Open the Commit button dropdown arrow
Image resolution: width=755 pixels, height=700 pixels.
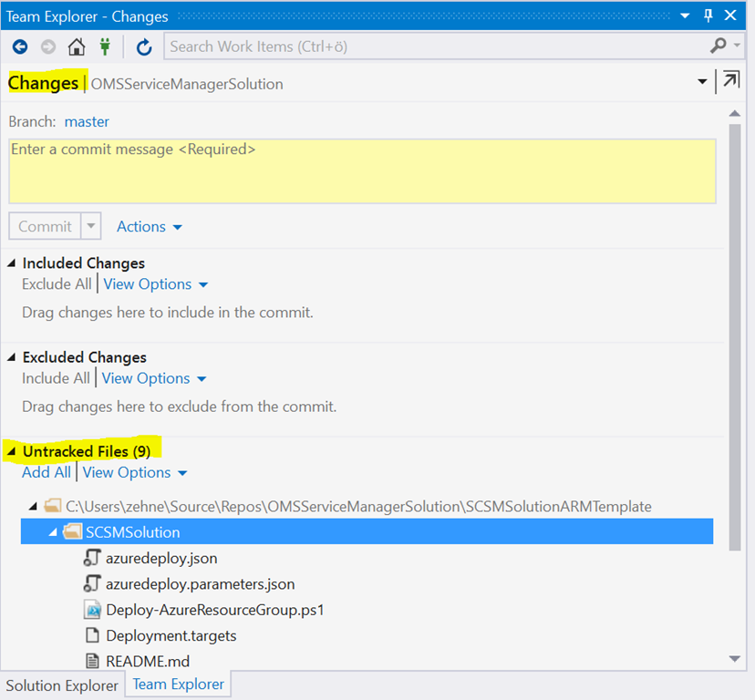[x=90, y=227]
